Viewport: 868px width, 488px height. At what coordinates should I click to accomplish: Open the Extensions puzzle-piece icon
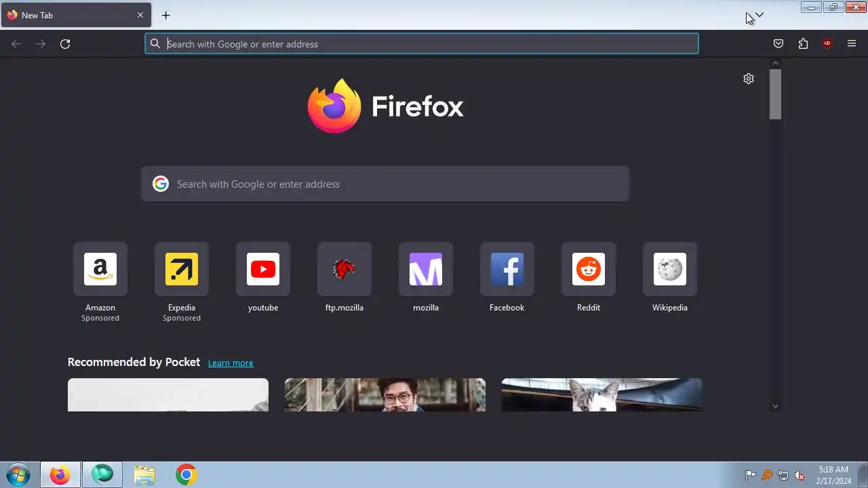click(x=803, y=44)
